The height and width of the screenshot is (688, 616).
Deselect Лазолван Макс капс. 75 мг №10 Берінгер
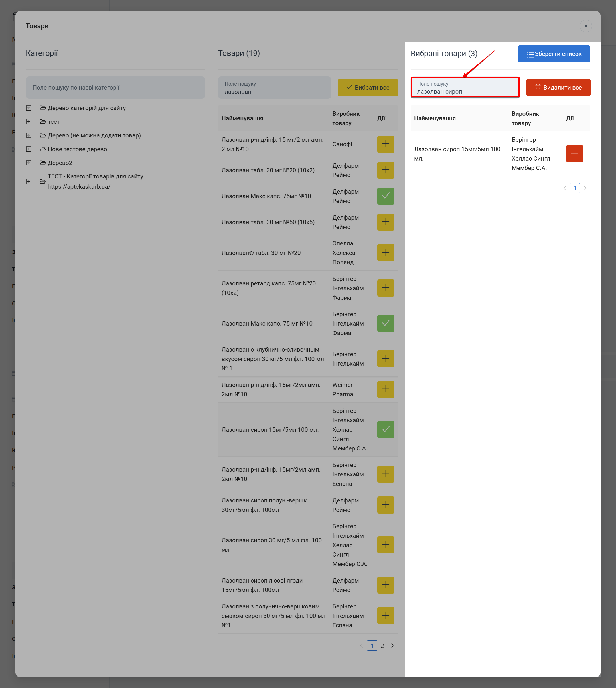tap(386, 323)
